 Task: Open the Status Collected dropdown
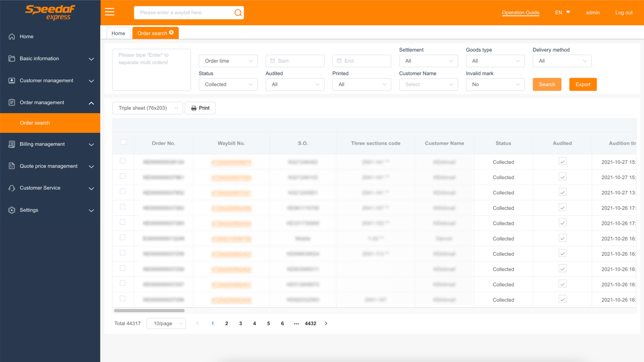point(228,84)
